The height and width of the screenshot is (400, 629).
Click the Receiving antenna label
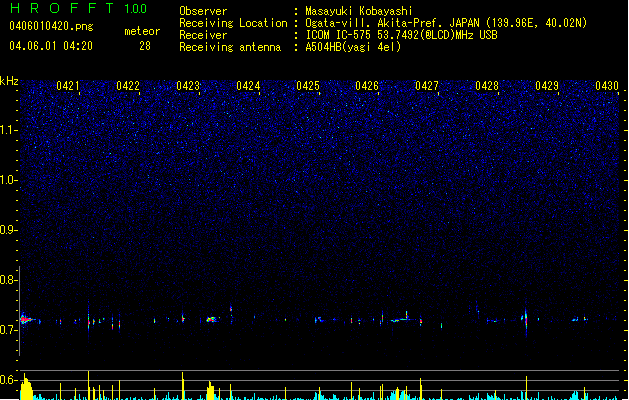point(230,47)
